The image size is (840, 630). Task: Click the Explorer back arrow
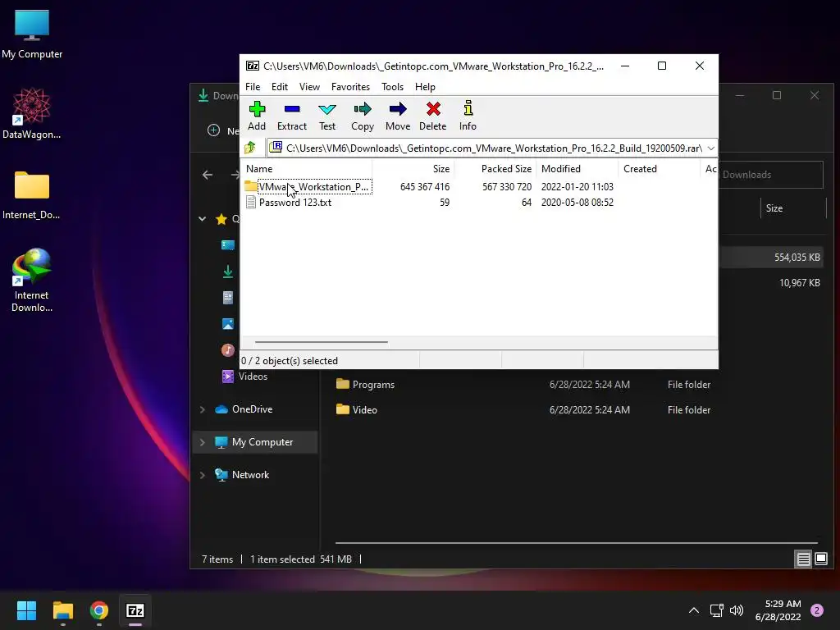click(208, 175)
